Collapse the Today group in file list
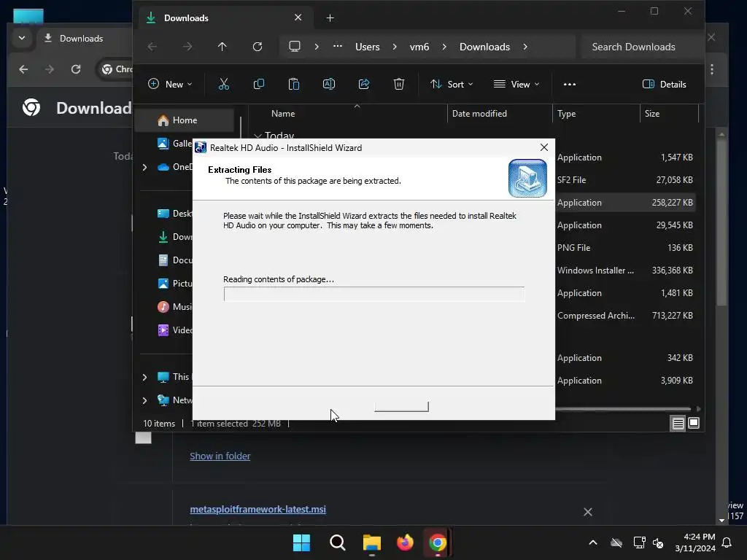Viewport: 747px width, 560px height. coord(258,136)
